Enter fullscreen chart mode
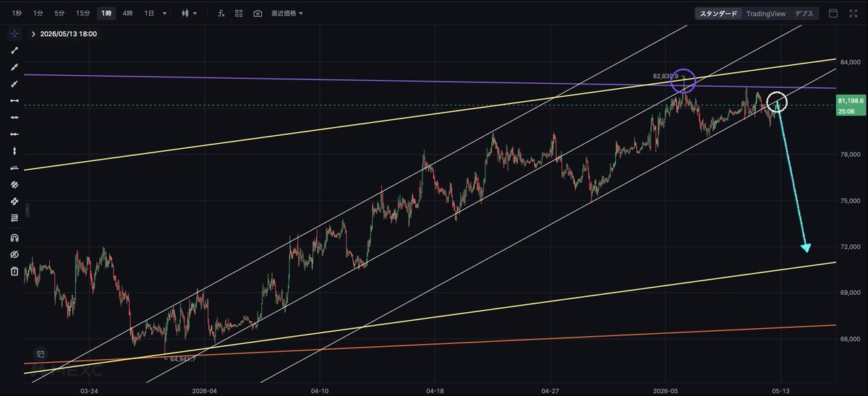The width and height of the screenshot is (868, 396). coord(854,13)
